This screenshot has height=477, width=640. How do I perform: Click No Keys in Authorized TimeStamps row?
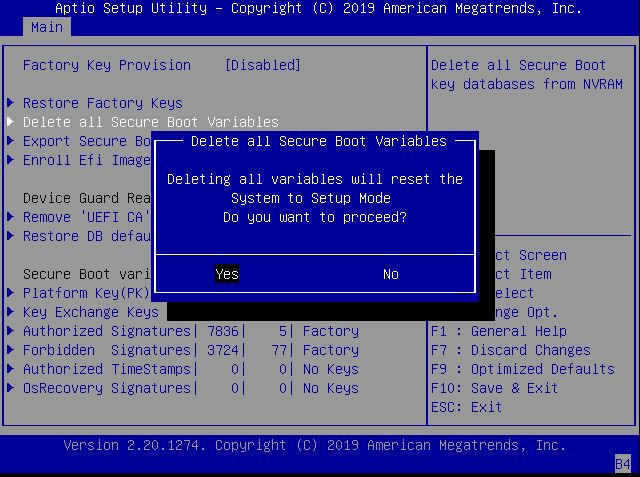[331, 369]
